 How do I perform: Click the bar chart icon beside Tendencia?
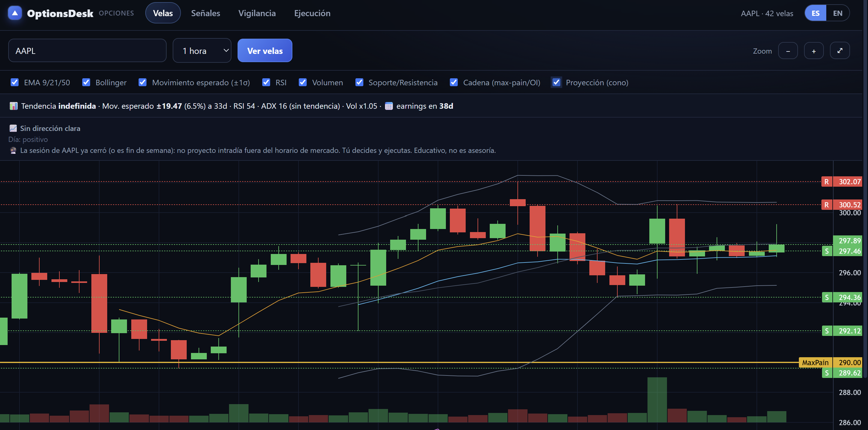point(13,106)
